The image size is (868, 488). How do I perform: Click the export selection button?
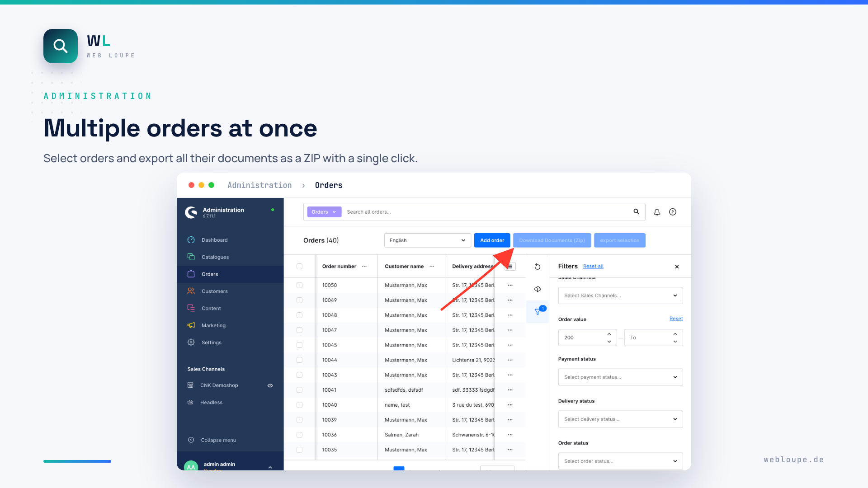tap(620, 240)
